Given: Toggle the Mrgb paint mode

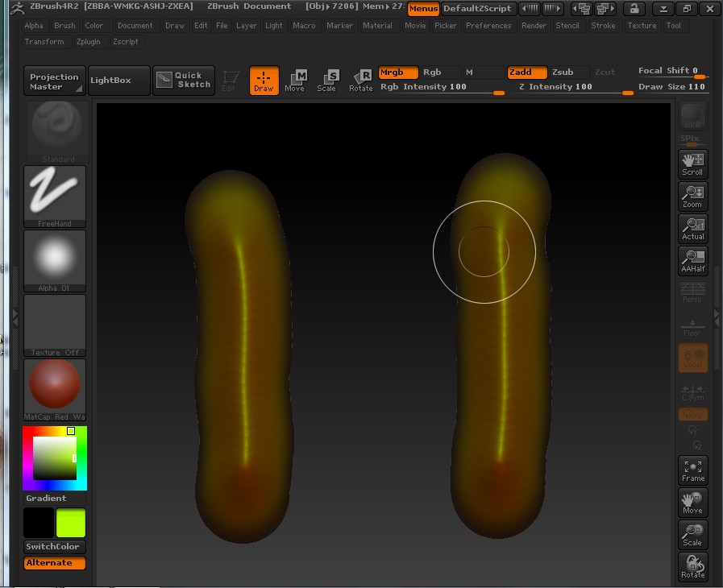Looking at the screenshot, I should click(x=397, y=72).
